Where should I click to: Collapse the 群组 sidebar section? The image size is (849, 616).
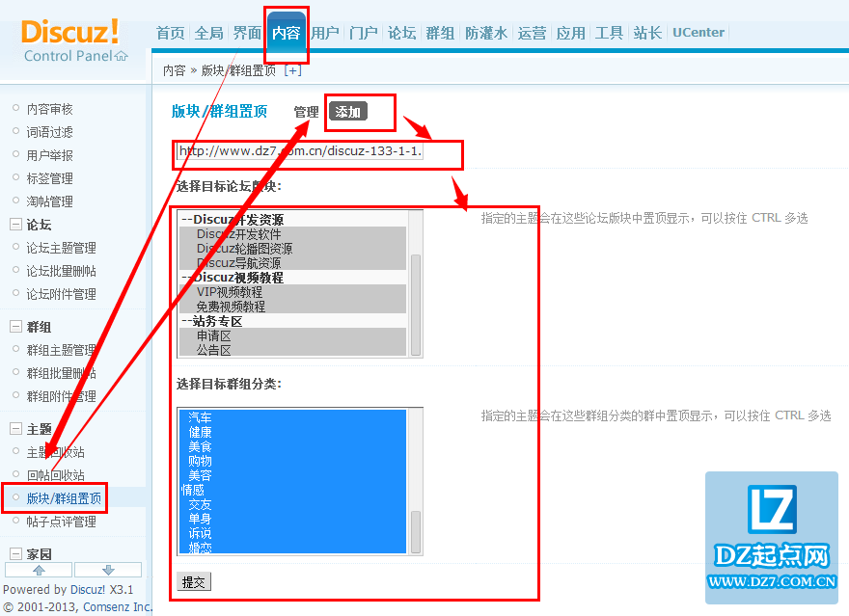pyautogui.click(x=16, y=327)
